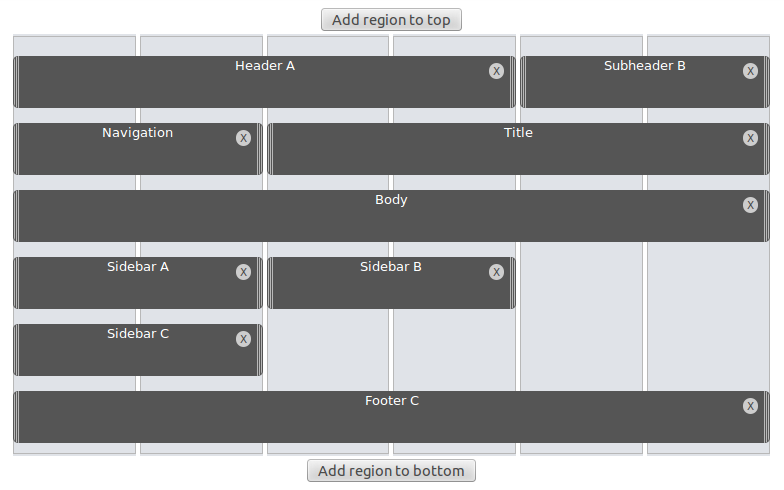Image resolution: width=784 pixels, height=490 pixels.
Task: Click the right resize handle of Header A
Action: point(512,82)
